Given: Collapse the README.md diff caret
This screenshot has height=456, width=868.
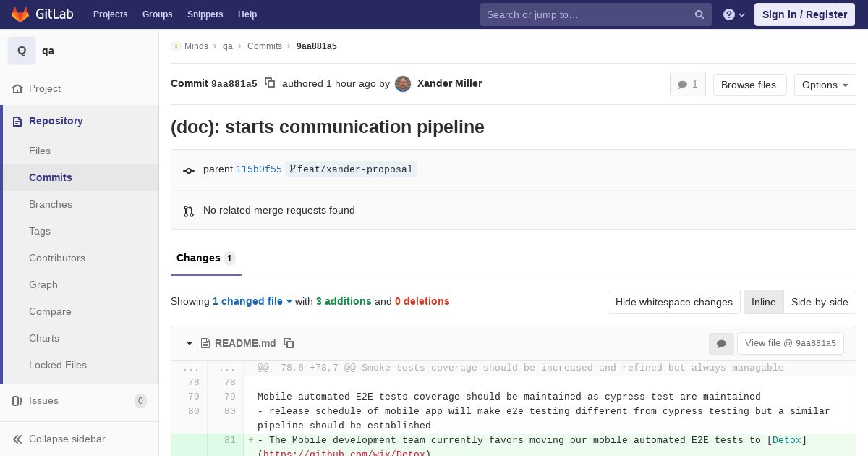Looking at the screenshot, I should pos(190,343).
